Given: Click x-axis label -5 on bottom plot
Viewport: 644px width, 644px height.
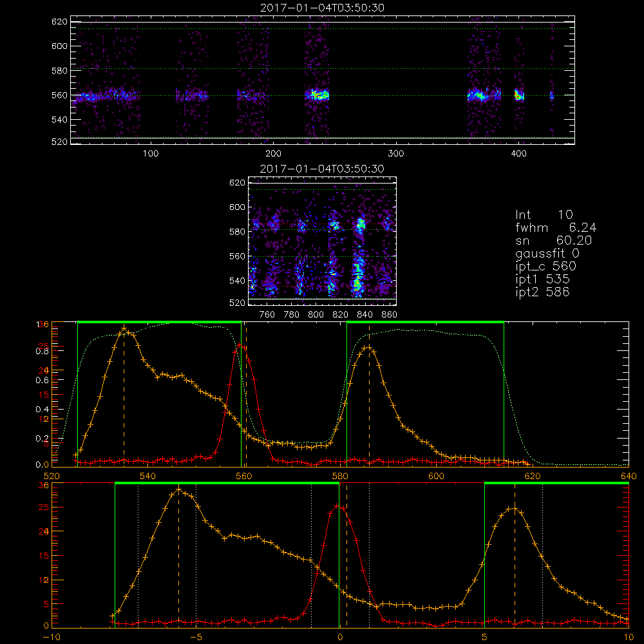Looking at the screenshot, I should [196, 638].
